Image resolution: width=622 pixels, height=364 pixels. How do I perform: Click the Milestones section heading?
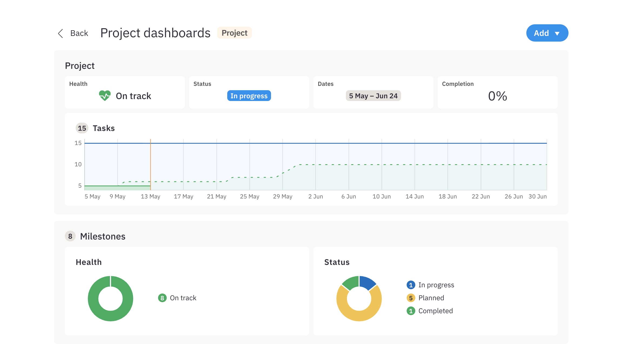click(x=103, y=236)
